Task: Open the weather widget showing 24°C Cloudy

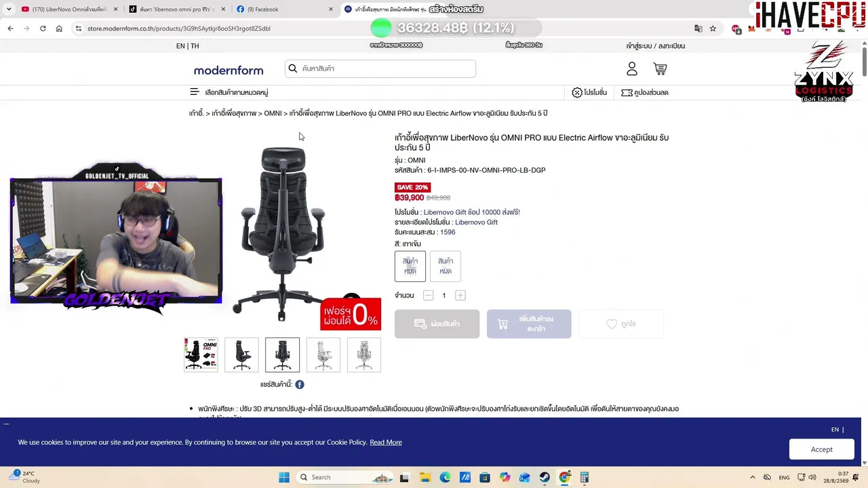Action: (24, 477)
